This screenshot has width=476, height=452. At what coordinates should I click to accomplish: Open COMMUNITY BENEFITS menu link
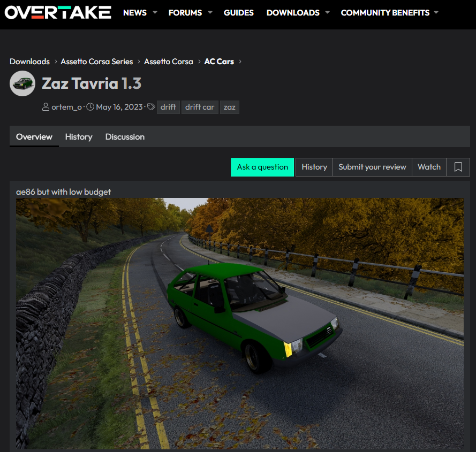[385, 13]
